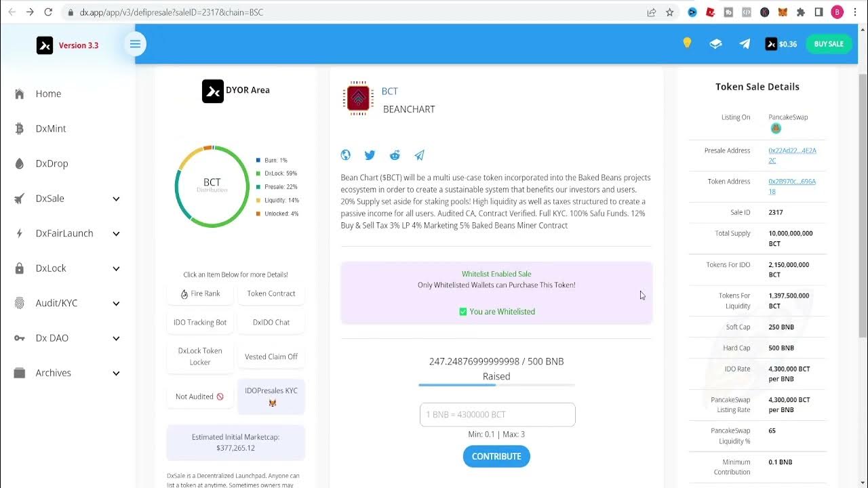Click the $0.36 token price indicator
Image resolution: width=868 pixels, height=488 pixels.
[x=781, y=44]
